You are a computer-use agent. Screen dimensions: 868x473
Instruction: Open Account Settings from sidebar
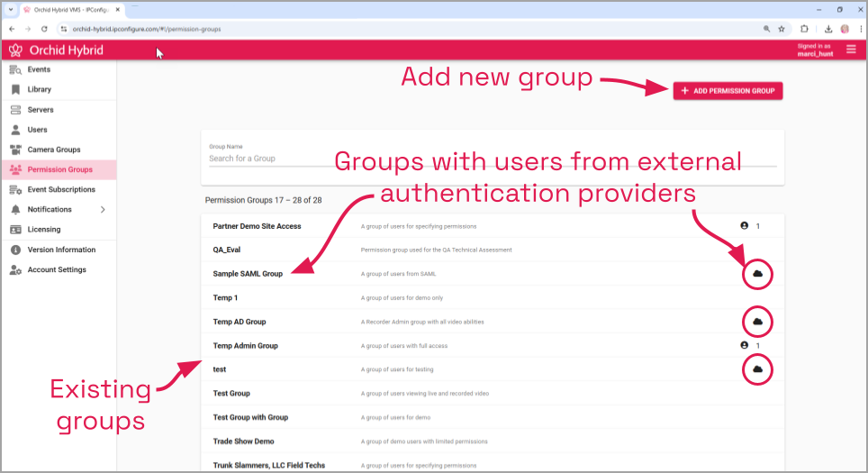point(57,269)
